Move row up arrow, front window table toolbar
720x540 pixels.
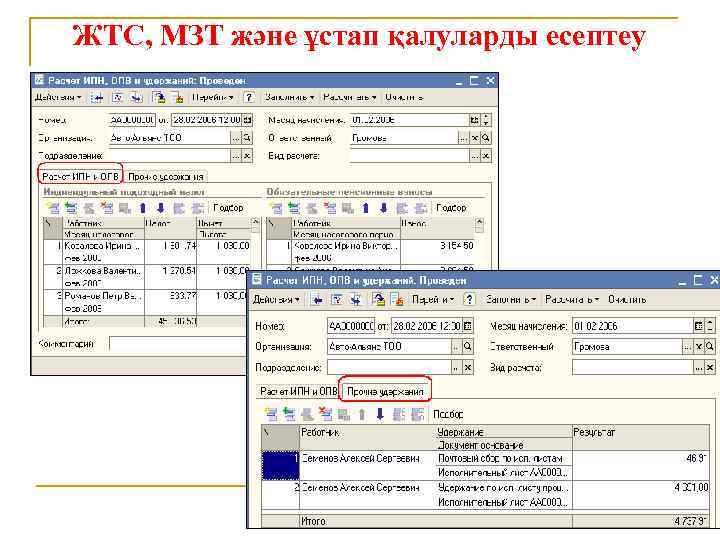[x=362, y=414]
